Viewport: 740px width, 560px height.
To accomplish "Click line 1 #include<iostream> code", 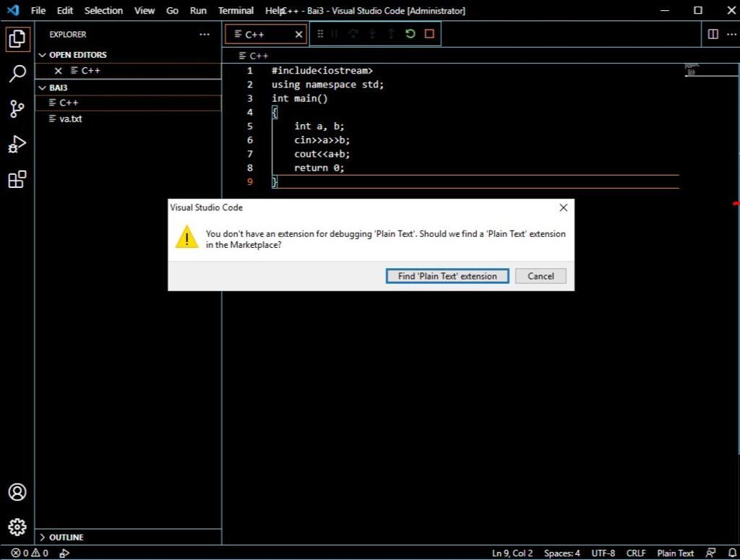I will coord(322,70).
